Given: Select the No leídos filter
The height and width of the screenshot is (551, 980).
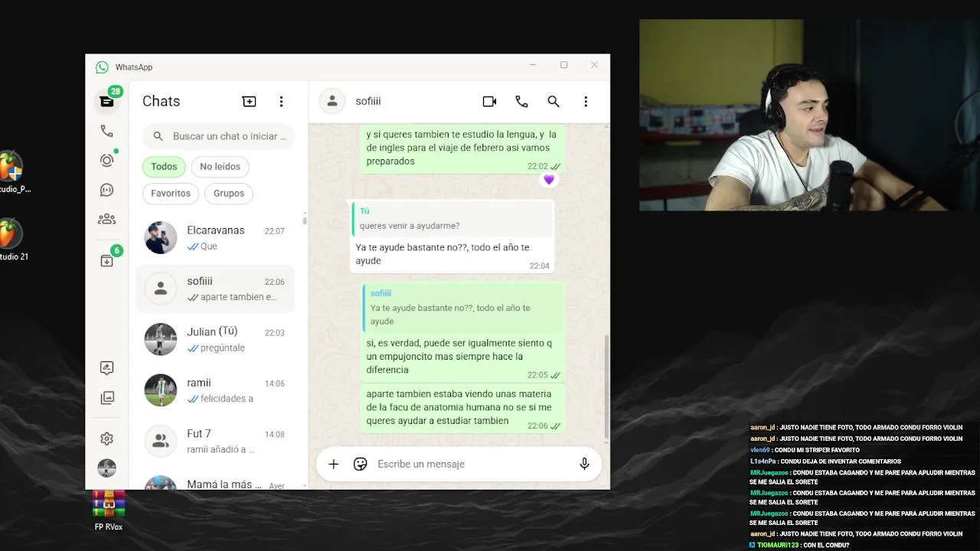Looking at the screenshot, I should click(x=220, y=166).
